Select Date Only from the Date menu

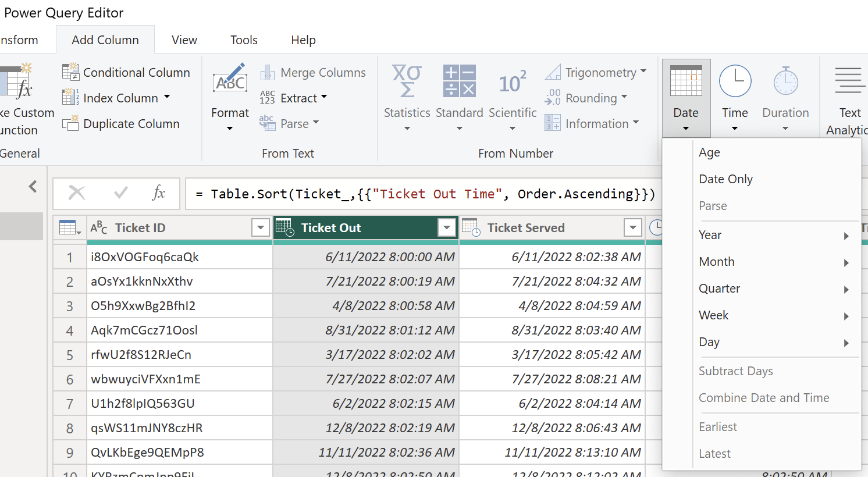(725, 179)
